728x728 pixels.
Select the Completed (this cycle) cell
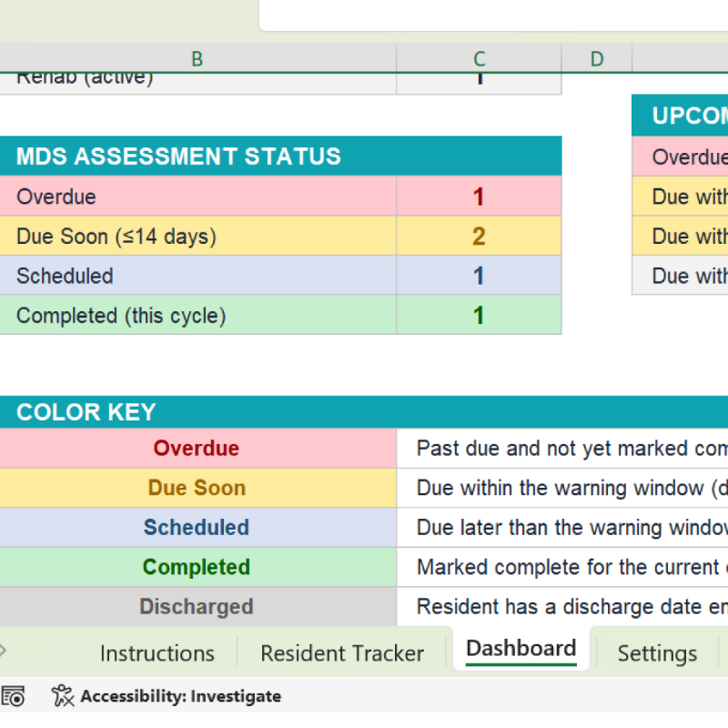click(197, 315)
